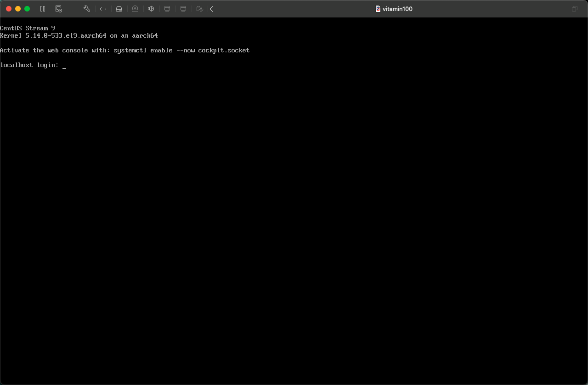This screenshot has height=385, width=588.
Task: Click the sound card speaker icon
Action: point(151,9)
